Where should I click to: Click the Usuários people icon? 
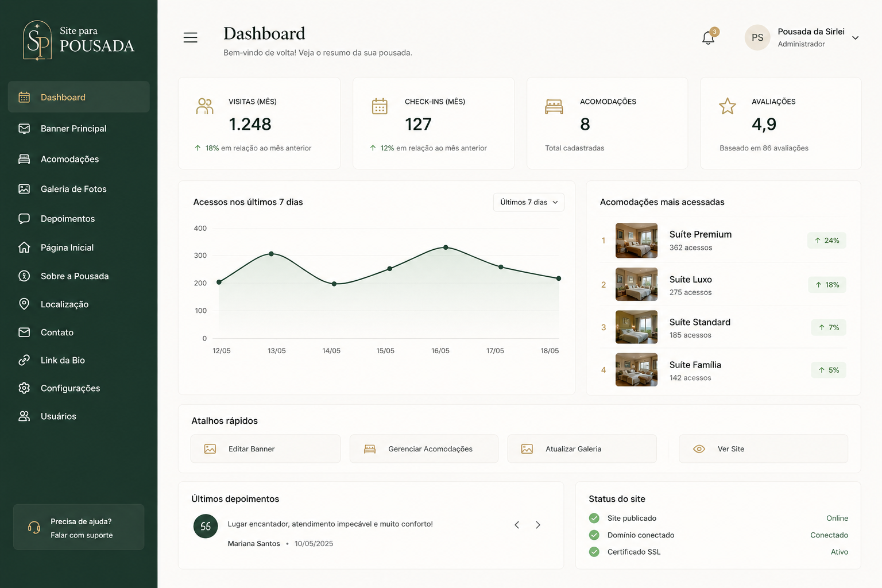coord(24,416)
